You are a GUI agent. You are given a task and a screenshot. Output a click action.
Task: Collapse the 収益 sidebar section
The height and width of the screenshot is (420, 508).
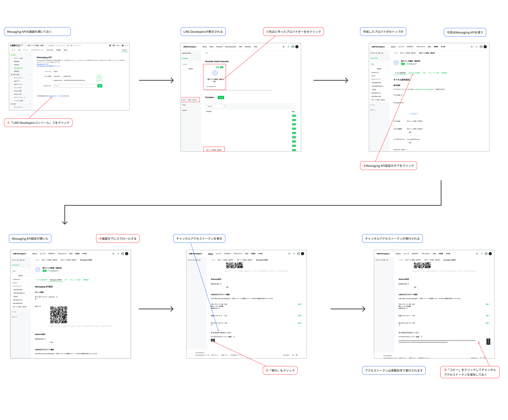tap(30, 104)
